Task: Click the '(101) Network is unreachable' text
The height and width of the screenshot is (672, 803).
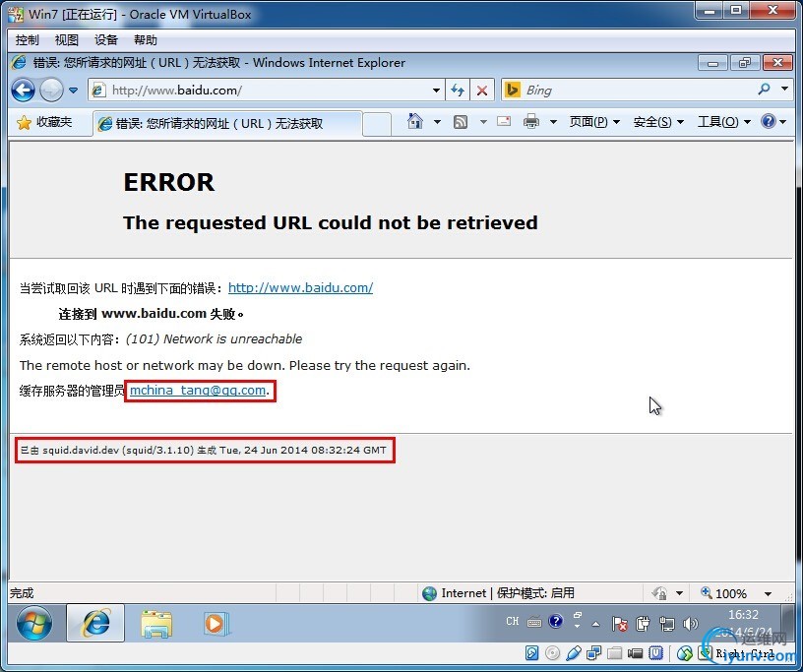Action: point(214,339)
